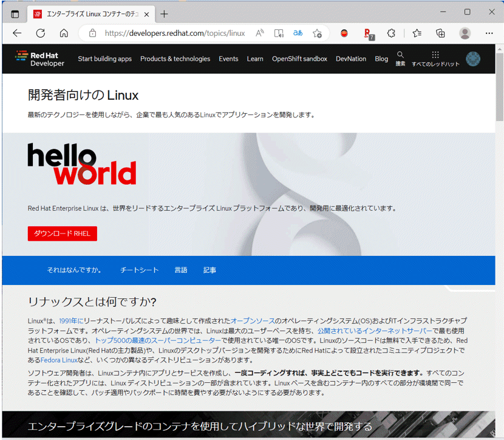Follow the 1991年に link
Image resolution: width=504 pixels, height=440 pixels.
[x=72, y=321]
